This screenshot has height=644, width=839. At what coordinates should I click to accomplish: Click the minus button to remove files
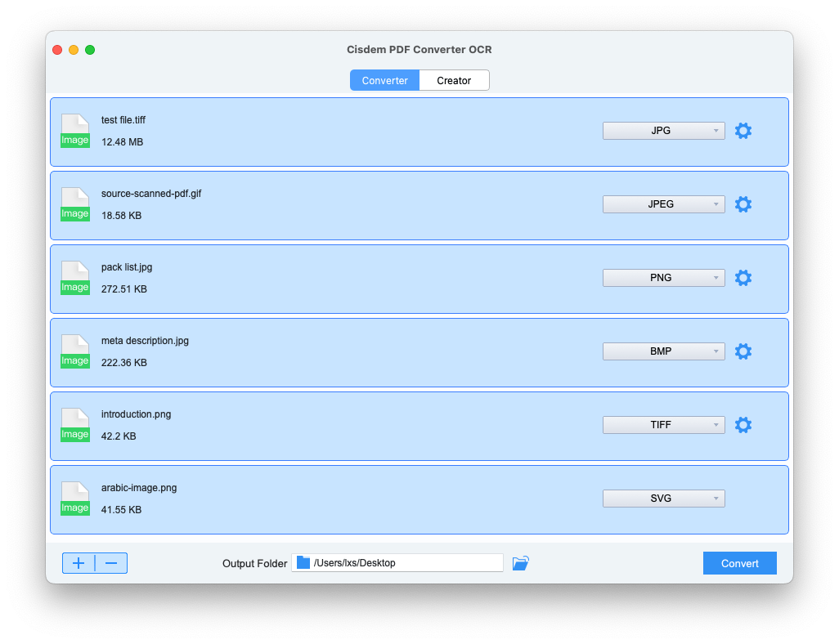[110, 563]
